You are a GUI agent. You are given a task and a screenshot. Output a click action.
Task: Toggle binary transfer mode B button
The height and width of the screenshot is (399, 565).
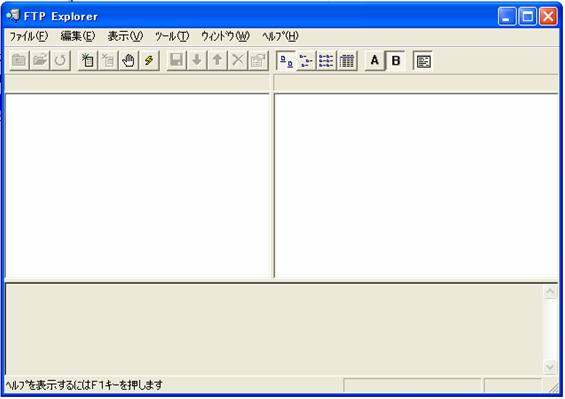coord(396,61)
